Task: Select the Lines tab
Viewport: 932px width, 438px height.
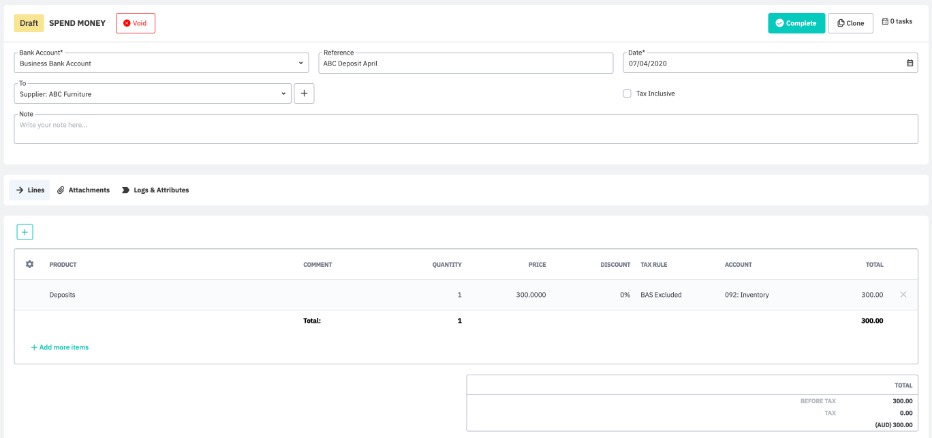Action: tap(30, 190)
